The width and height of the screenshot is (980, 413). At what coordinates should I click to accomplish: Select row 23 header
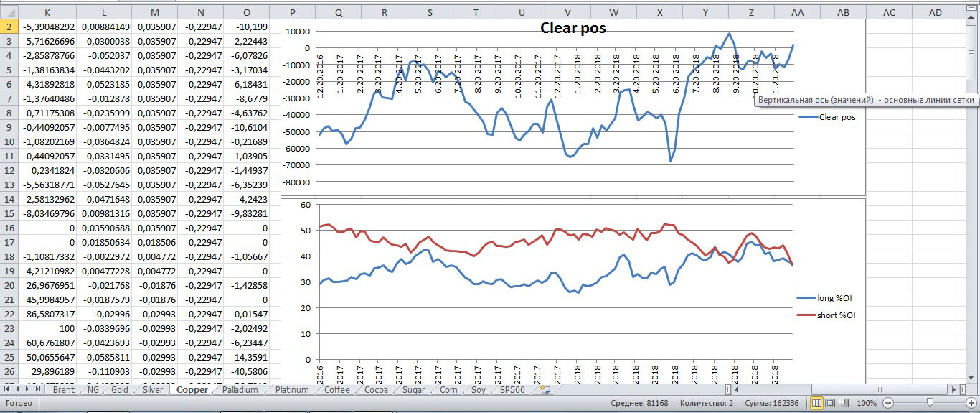pos(8,328)
